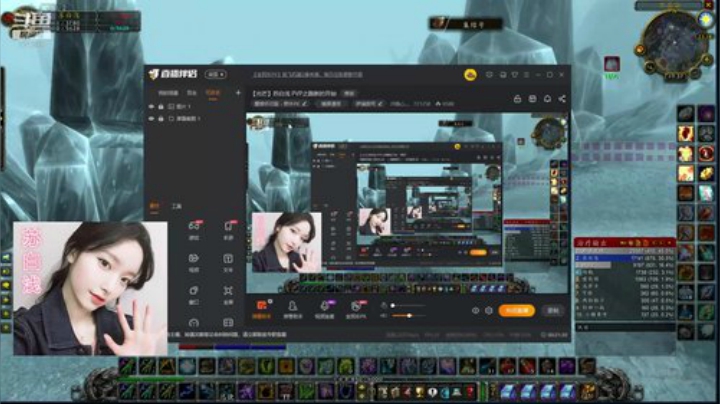The height and width of the screenshot is (404, 720).
Task: Click the save icon above the preview
Action: [x=533, y=99]
